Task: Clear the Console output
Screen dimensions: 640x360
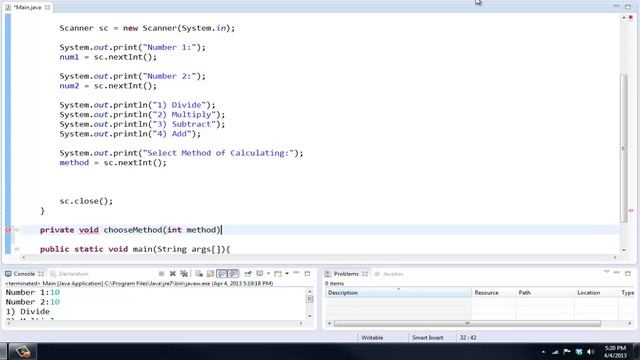Action: pos(199,273)
